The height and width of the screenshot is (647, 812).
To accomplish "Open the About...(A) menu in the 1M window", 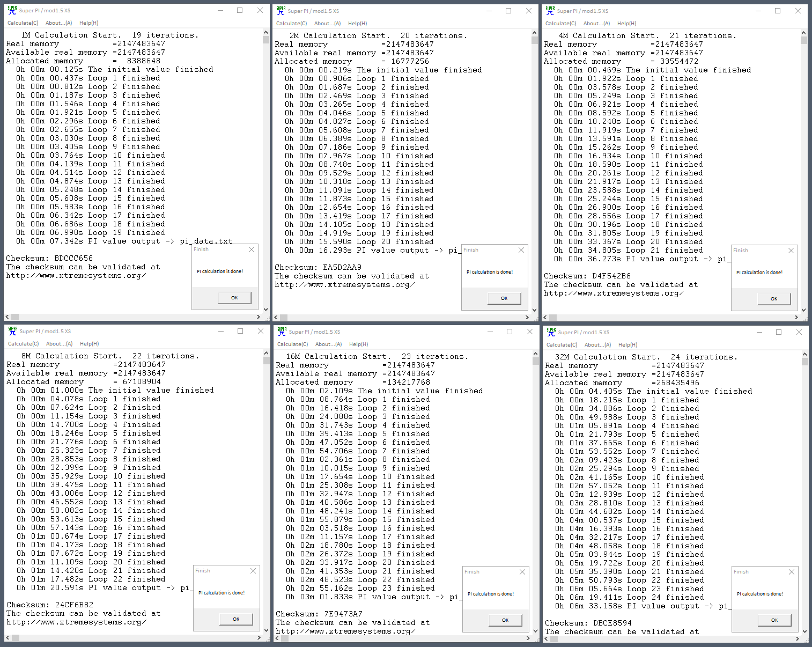I will click(x=59, y=23).
